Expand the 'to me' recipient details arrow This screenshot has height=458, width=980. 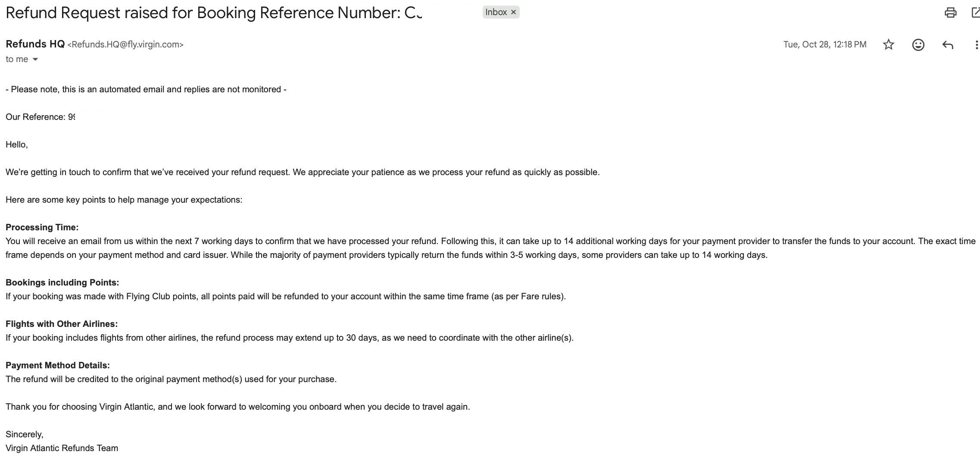(35, 60)
